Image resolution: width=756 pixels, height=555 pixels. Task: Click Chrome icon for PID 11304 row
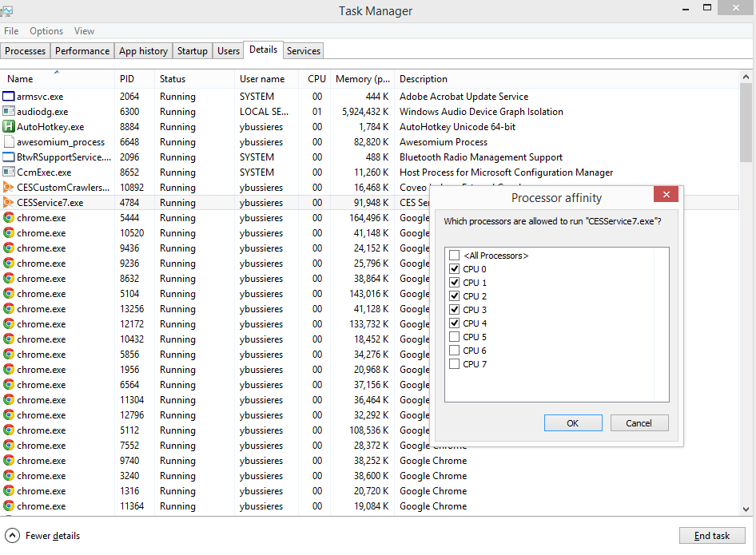pos(9,399)
